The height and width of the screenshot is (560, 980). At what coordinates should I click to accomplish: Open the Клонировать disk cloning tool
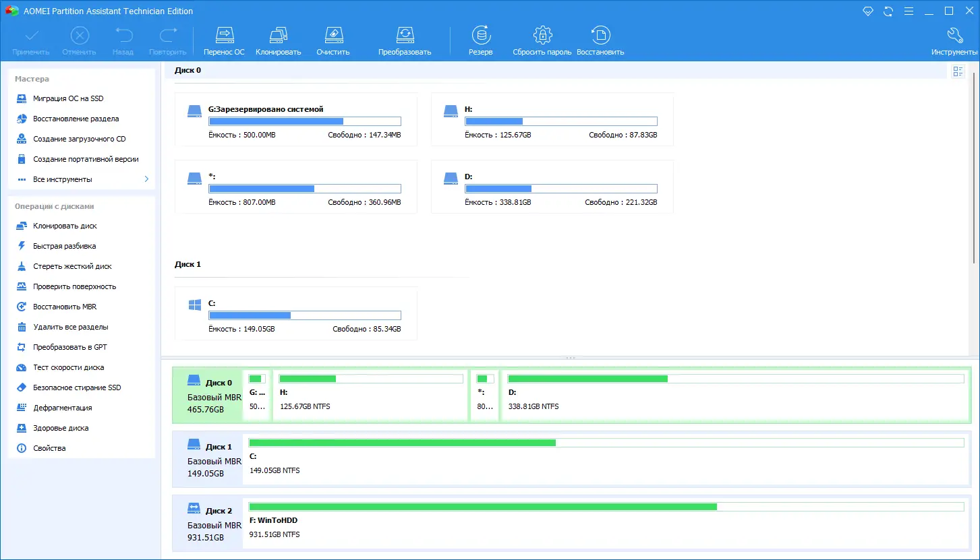(x=278, y=38)
